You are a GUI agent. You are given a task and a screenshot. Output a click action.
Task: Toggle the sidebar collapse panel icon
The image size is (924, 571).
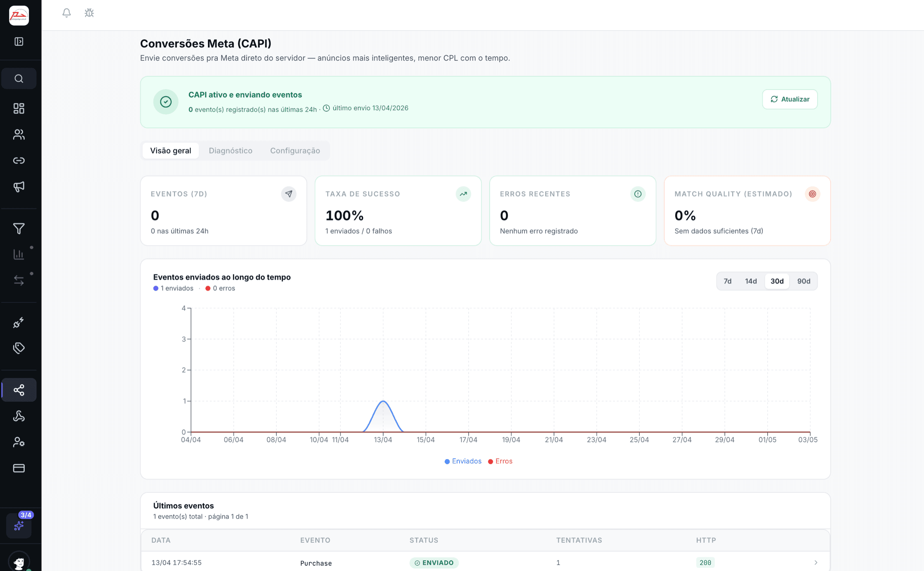[19, 42]
